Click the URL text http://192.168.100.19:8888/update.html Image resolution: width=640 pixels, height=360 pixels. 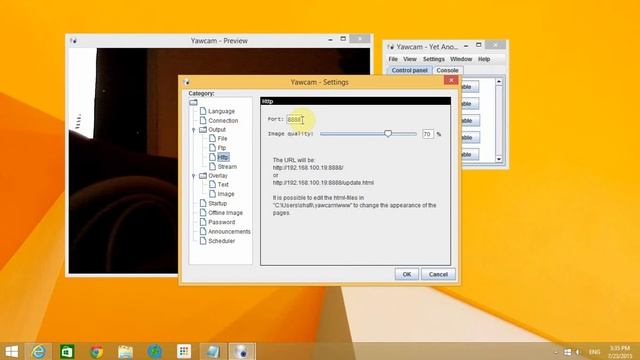point(323,183)
